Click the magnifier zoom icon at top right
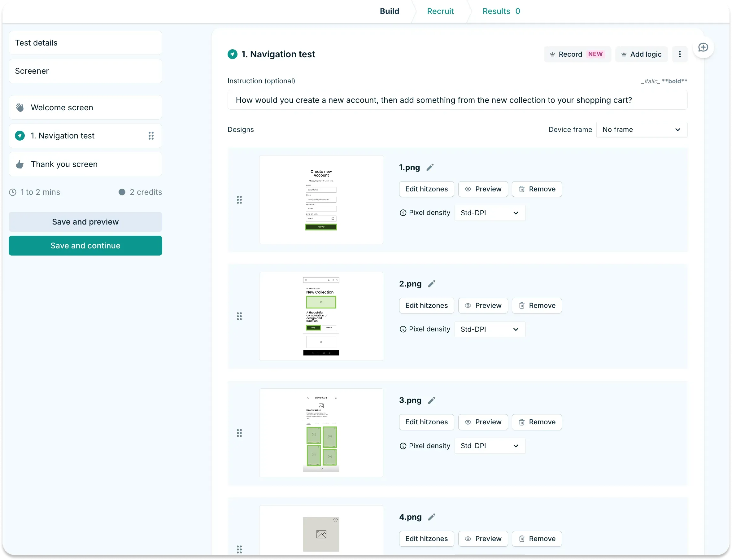This screenshot has height=560, width=732. pyautogui.click(x=703, y=47)
